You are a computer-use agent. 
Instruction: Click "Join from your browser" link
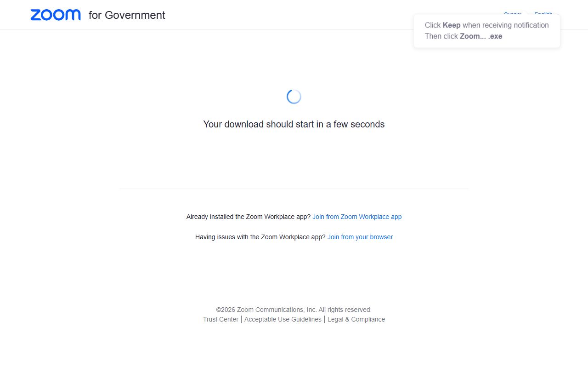[360, 237]
